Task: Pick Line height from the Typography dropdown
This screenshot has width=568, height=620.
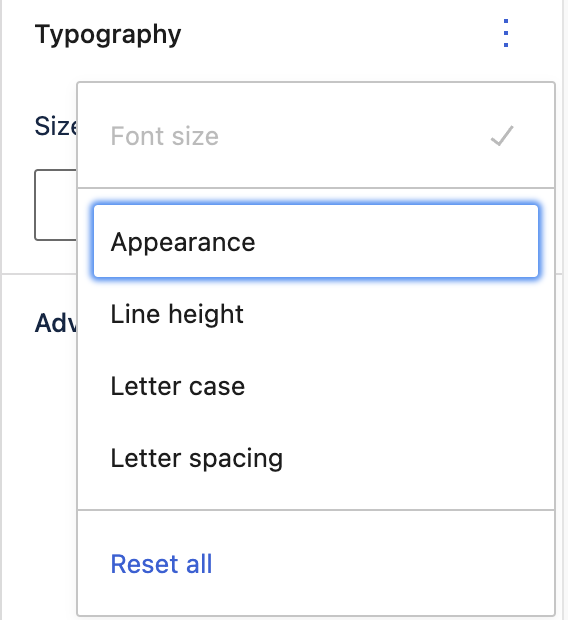Action: click(316, 314)
